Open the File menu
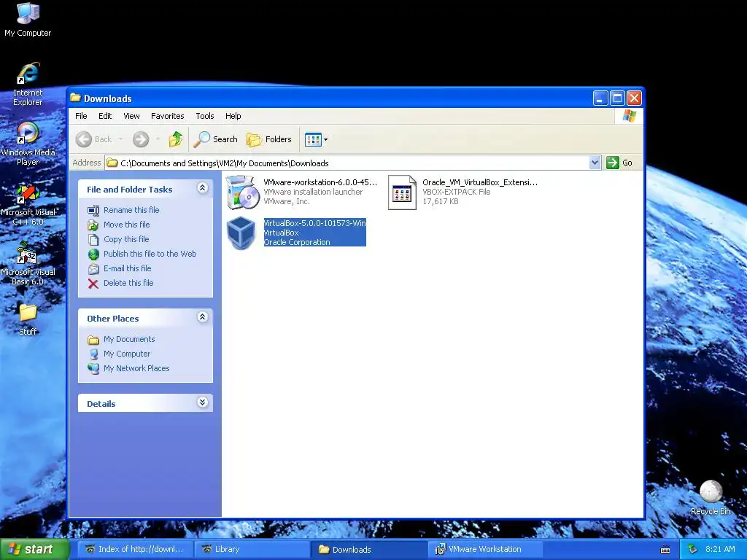 [x=81, y=116]
